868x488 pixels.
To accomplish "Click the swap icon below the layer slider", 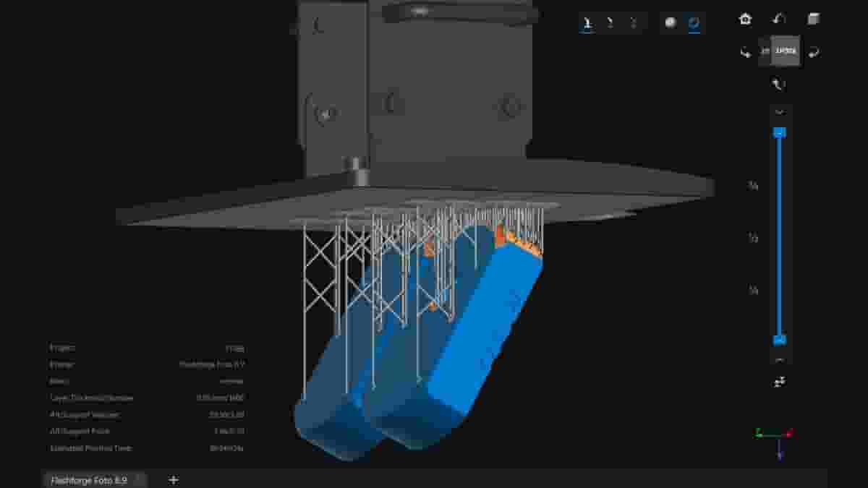I will 780,382.
